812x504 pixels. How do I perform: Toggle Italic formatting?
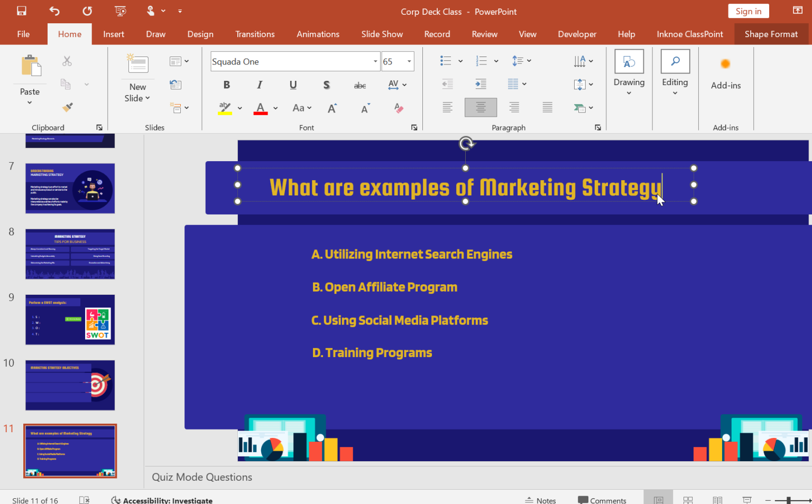[x=260, y=85]
